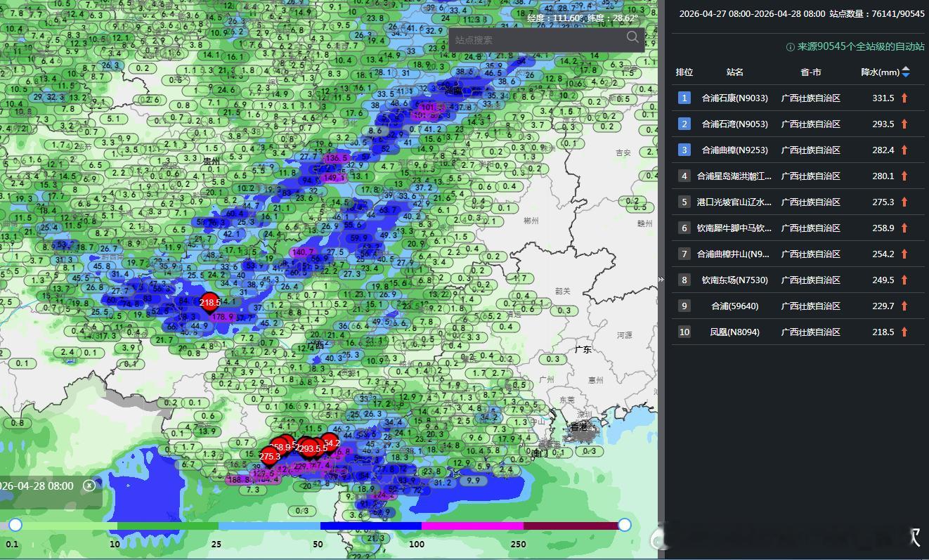Screen dimensions: 929x560
Task: Click the 贵州 province label on map
Action: [212, 162]
